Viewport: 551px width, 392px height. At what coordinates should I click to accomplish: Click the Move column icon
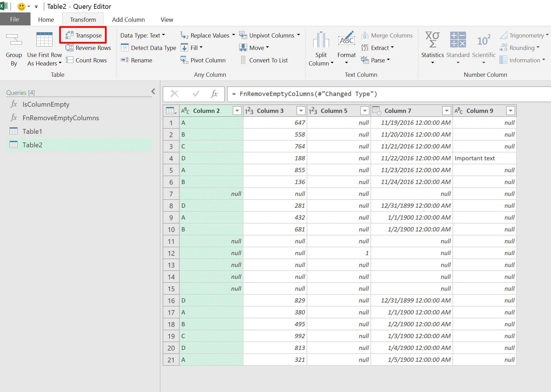(x=243, y=48)
